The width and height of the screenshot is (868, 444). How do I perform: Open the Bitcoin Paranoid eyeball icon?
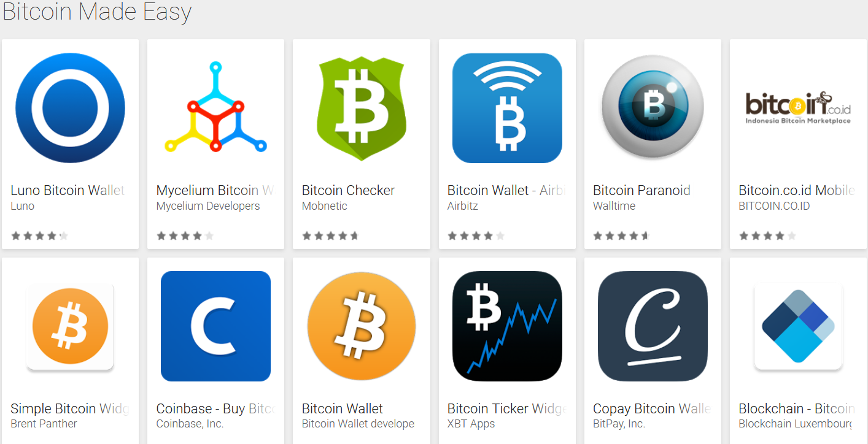click(x=653, y=108)
